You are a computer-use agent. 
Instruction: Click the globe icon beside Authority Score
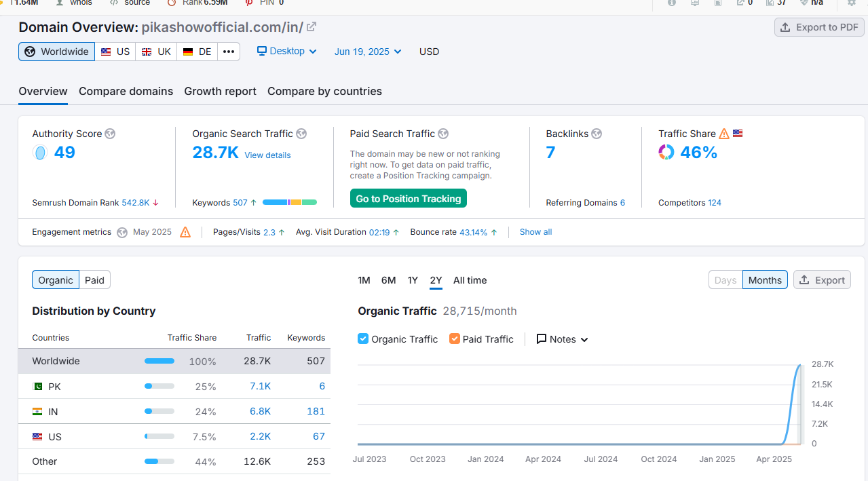tap(110, 134)
